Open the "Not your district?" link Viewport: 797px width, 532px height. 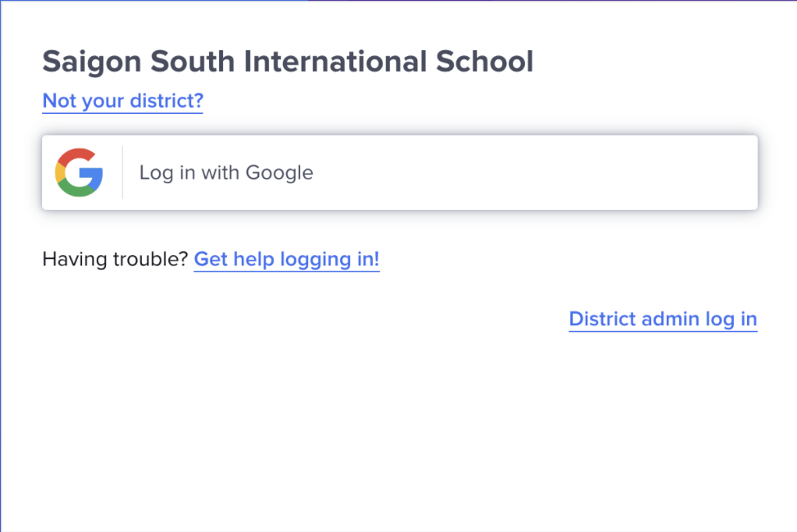click(x=122, y=101)
